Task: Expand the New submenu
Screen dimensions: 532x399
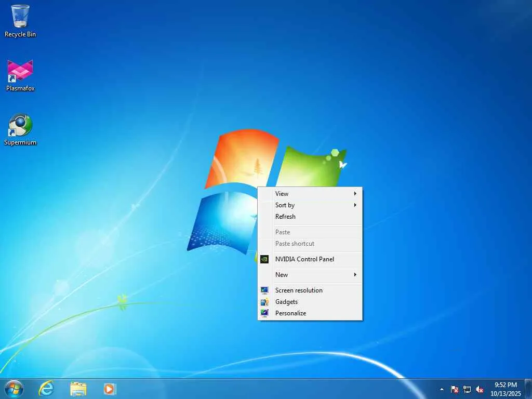Action: point(310,274)
